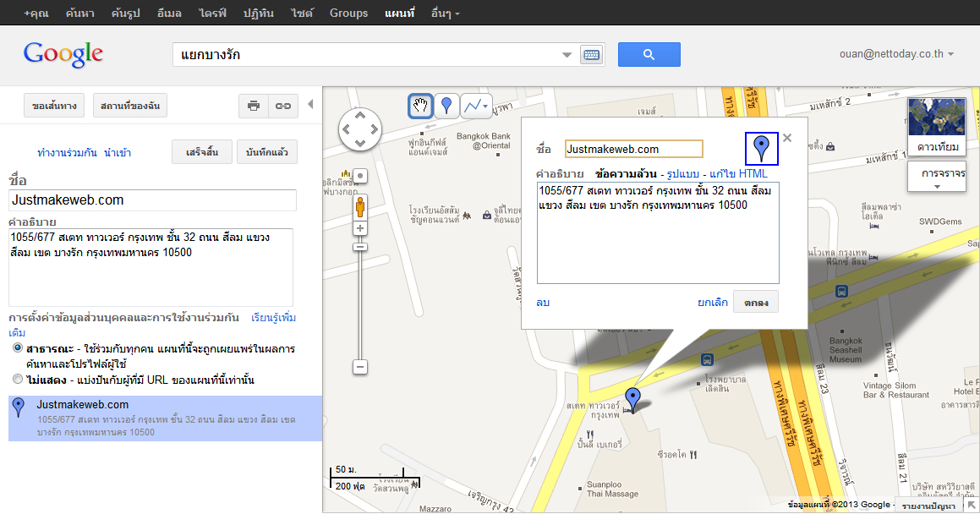Screen dimensions: 980x514
Task: Click the zoom slider handle
Action: [360, 247]
